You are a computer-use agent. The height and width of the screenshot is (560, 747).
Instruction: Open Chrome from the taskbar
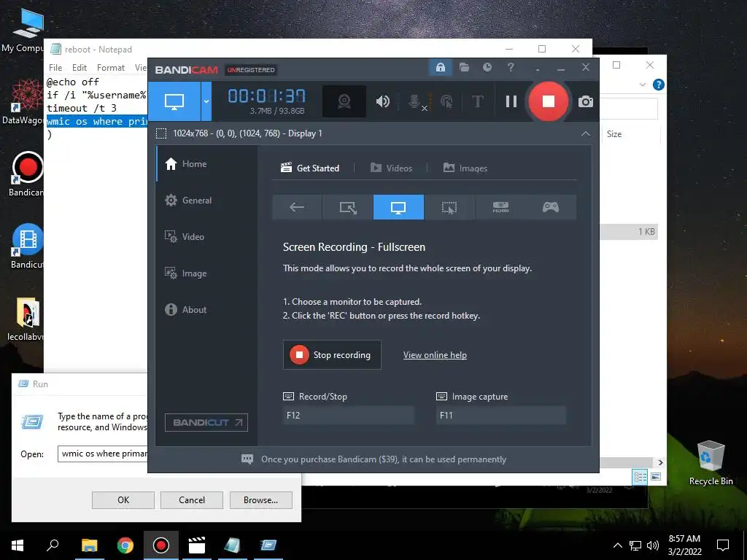tap(125, 545)
